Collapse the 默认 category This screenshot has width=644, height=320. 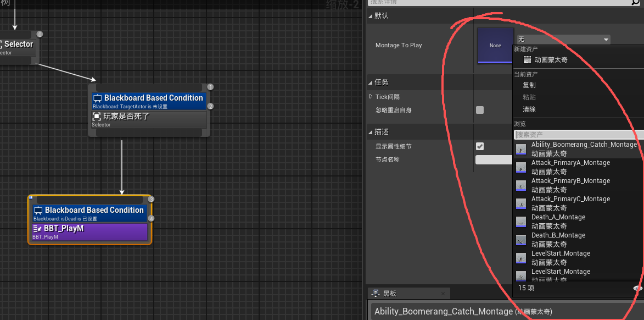(x=371, y=15)
